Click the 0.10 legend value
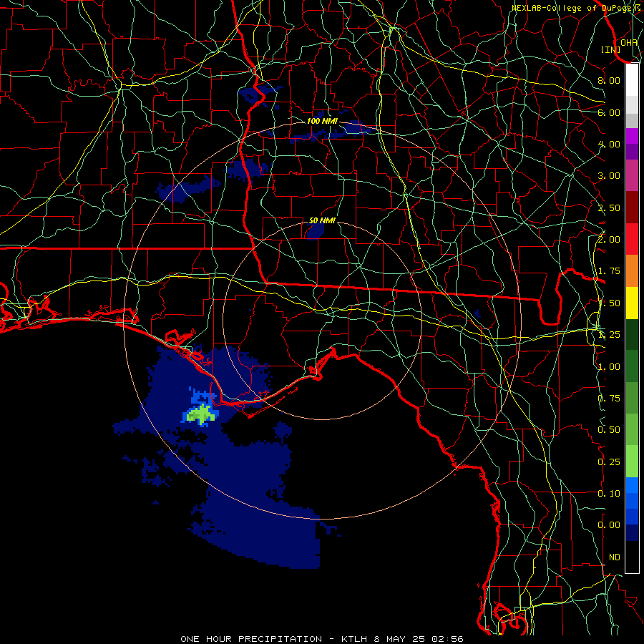The height and width of the screenshot is (644, 644). pyautogui.click(x=609, y=494)
